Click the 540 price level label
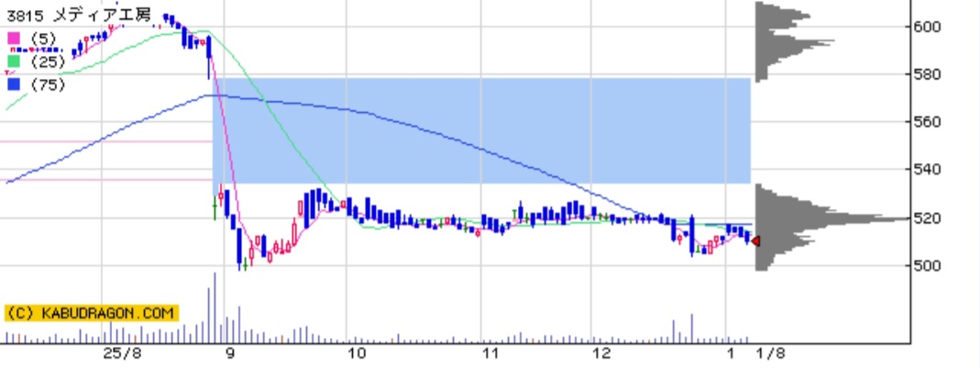980x368 pixels. (932, 170)
